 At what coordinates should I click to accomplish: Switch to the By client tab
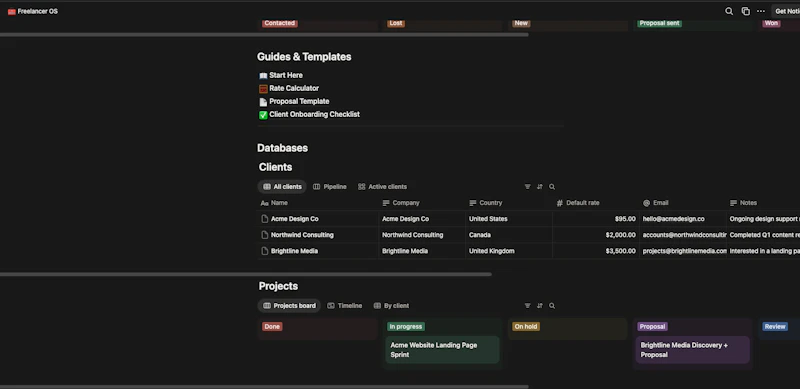(x=391, y=306)
